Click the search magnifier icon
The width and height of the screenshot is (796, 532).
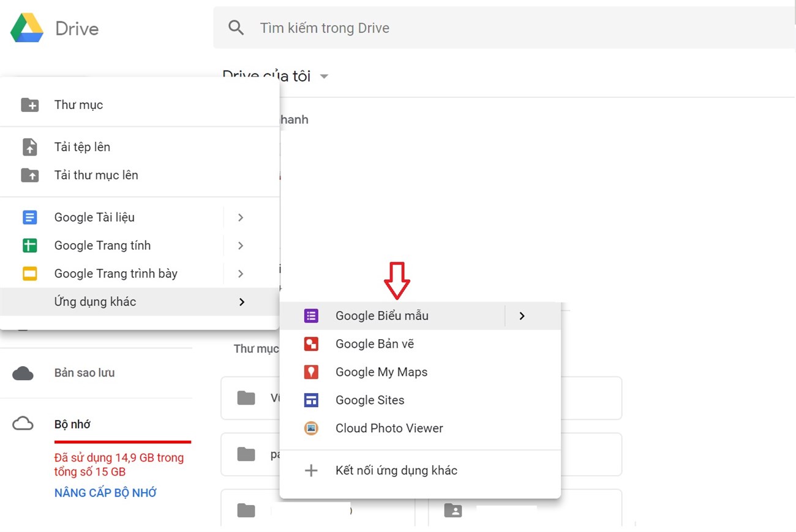[x=236, y=28]
